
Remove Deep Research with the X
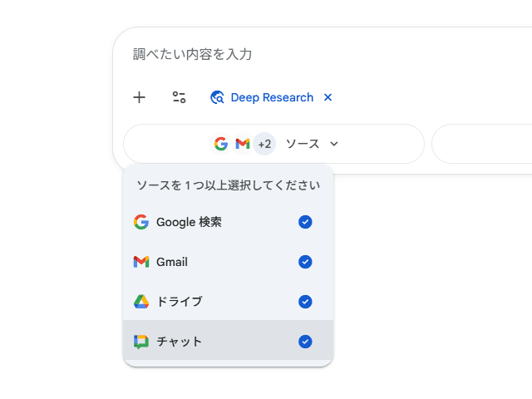point(328,97)
